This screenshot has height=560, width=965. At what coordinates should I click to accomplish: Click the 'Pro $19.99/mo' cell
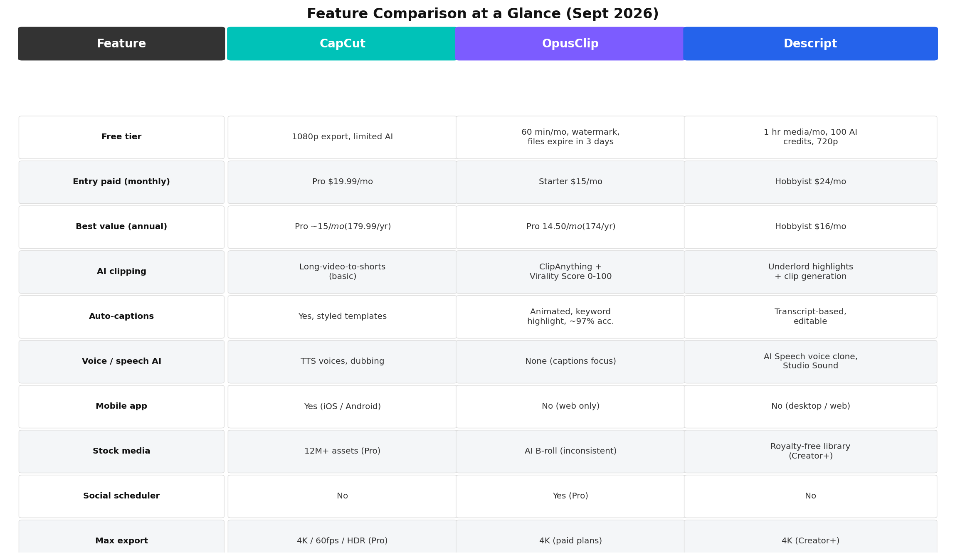coord(342,182)
